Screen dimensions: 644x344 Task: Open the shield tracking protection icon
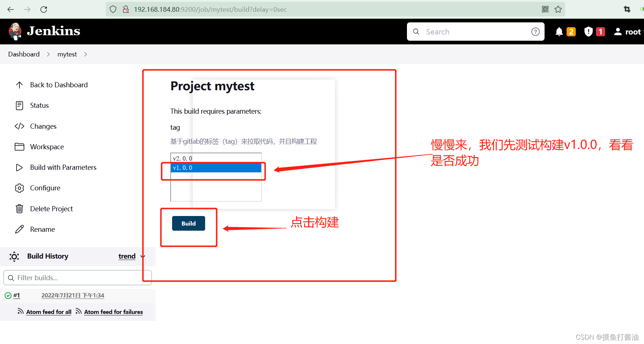tap(113, 10)
